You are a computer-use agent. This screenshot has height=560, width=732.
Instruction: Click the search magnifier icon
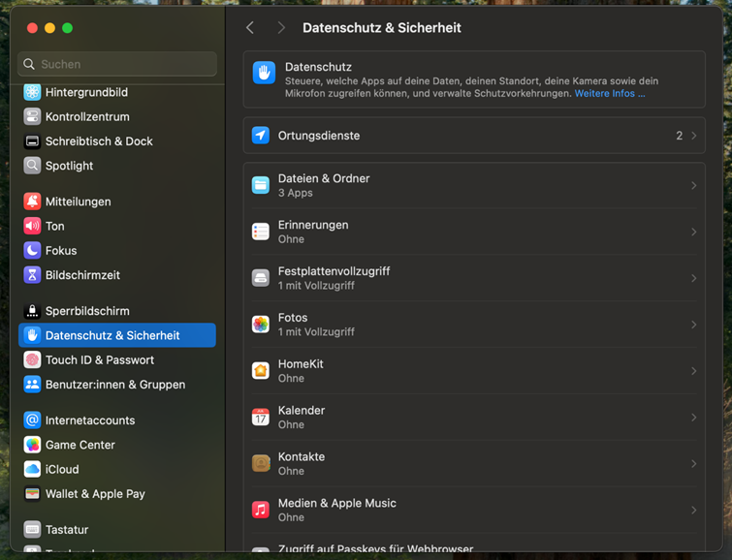pyautogui.click(x=29, y=64)
